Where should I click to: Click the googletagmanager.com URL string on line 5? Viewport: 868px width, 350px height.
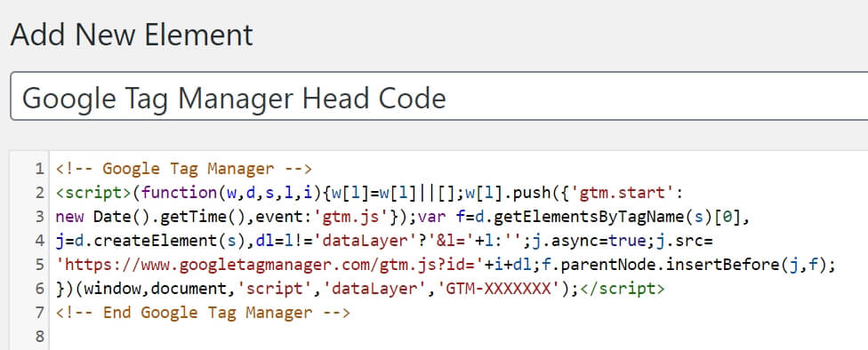pos(269,265)
